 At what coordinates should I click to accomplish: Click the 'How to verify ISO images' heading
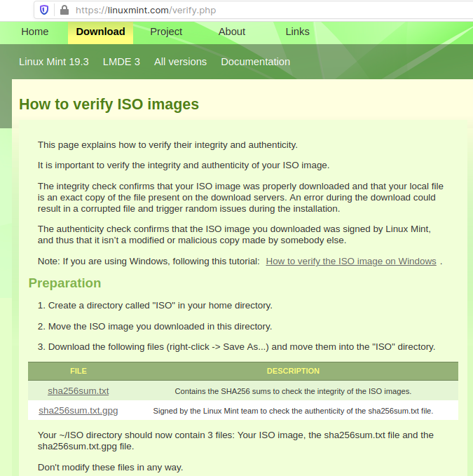click(x=109, y=104)
